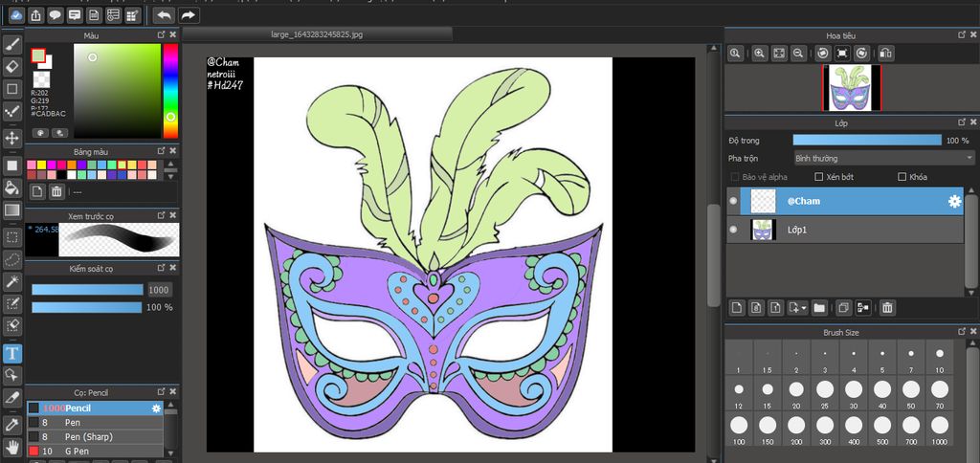This screenshot has width=980, height=463.
Task: Select the Text tool
Action: coord(12,353)
